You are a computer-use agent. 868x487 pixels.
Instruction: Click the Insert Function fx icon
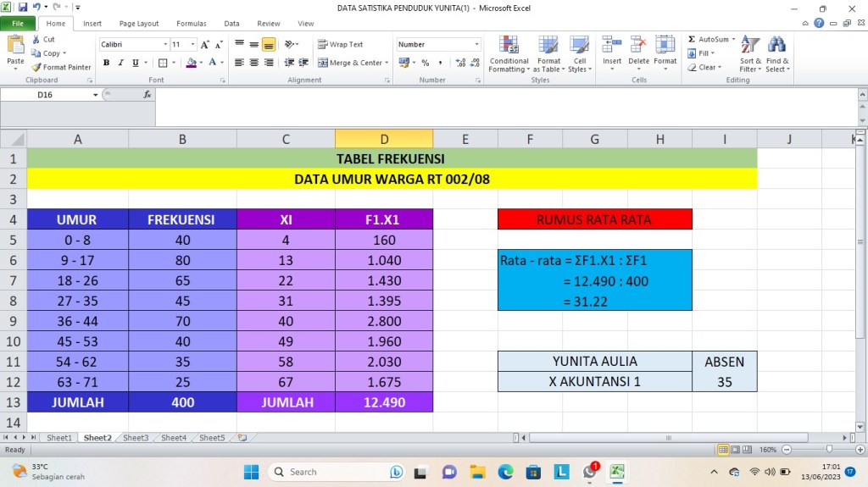pos(147,95)
